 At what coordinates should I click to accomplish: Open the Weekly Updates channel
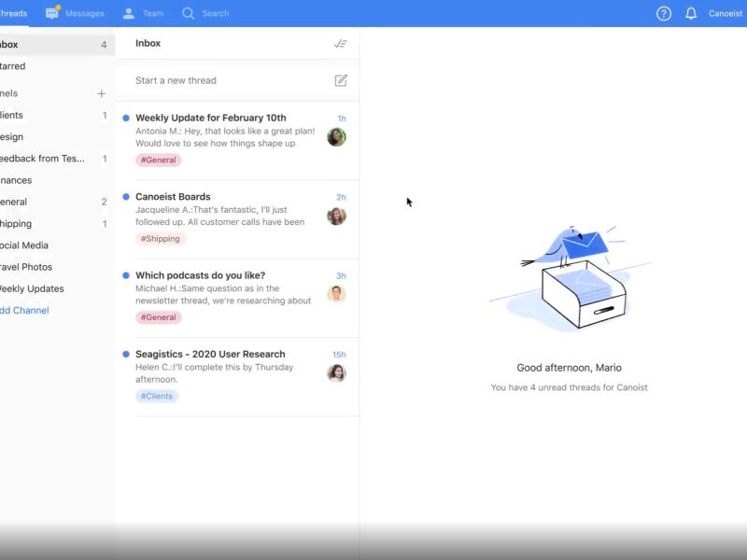[57, 288]
